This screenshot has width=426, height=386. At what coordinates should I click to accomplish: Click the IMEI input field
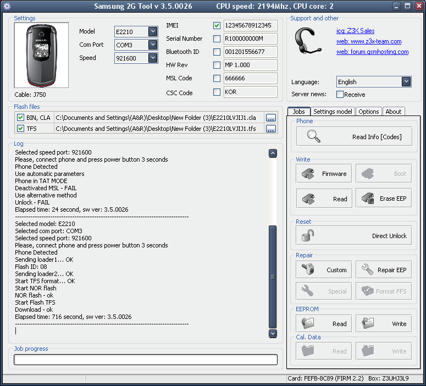tap(250, 25)
